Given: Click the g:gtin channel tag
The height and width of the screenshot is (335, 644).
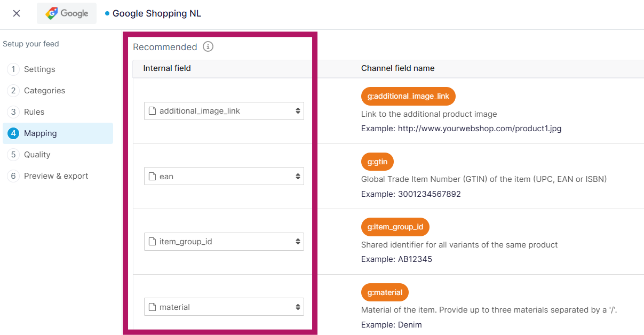Looking at the screenshot, I should click(x=377, y=162).
